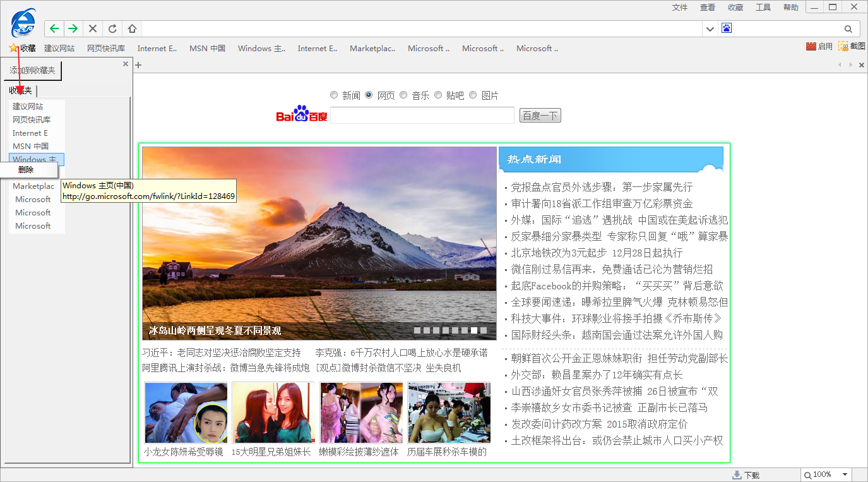This screenshot has height=482, width=868.
Task: Open a new tab with the plus icon
Action: [139, 64]
